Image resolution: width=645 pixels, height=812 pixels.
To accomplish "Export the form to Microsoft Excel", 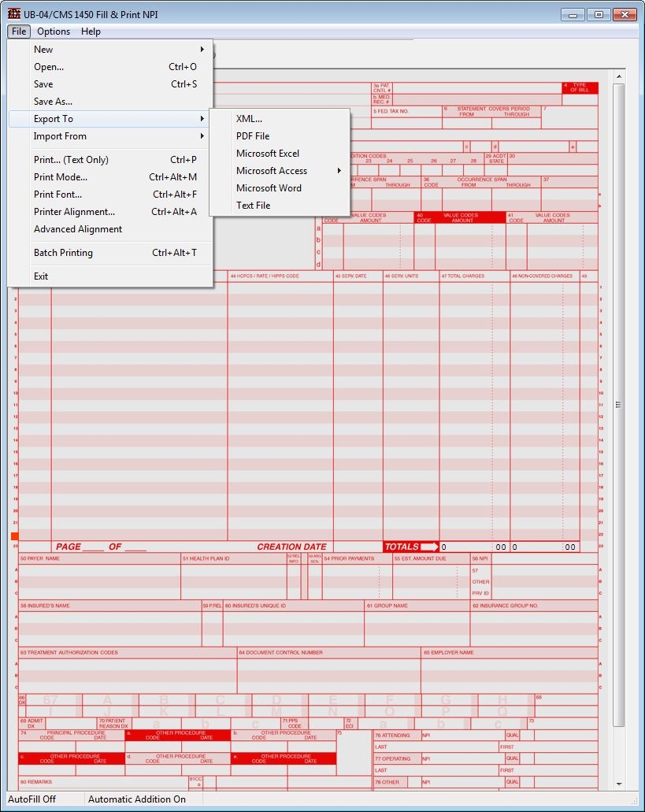I will pos(268,154).
